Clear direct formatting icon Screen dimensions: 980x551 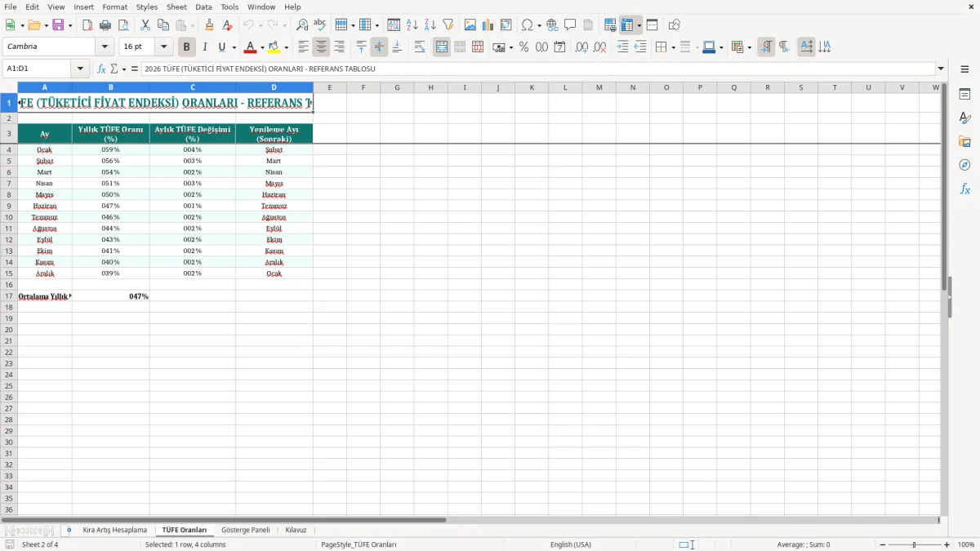click(227, 25)
